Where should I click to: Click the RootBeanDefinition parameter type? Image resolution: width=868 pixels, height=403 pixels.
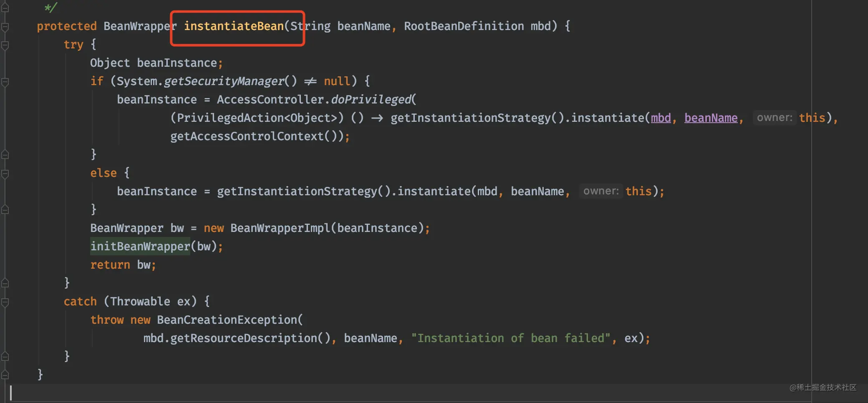pos(464,26)
